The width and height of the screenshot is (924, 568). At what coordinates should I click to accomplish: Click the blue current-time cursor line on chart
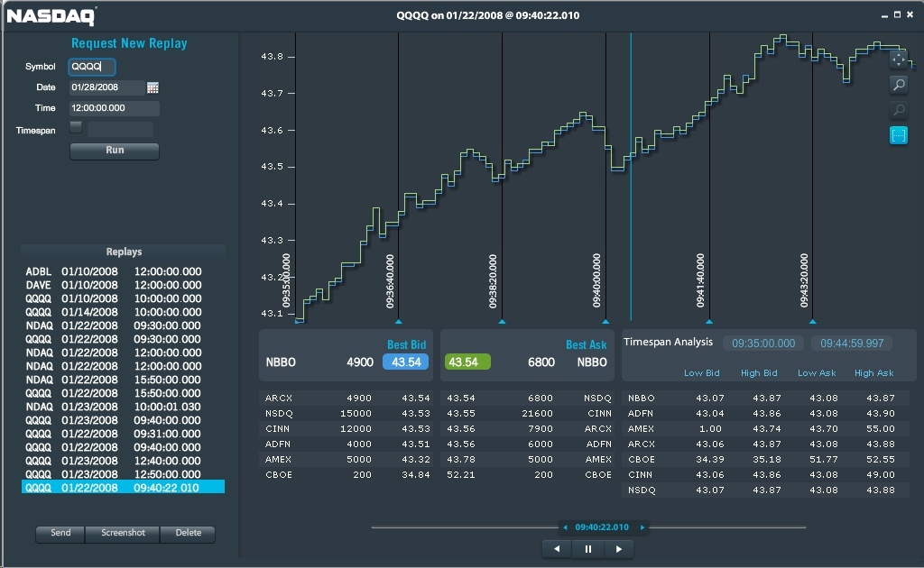click(631, 177)
